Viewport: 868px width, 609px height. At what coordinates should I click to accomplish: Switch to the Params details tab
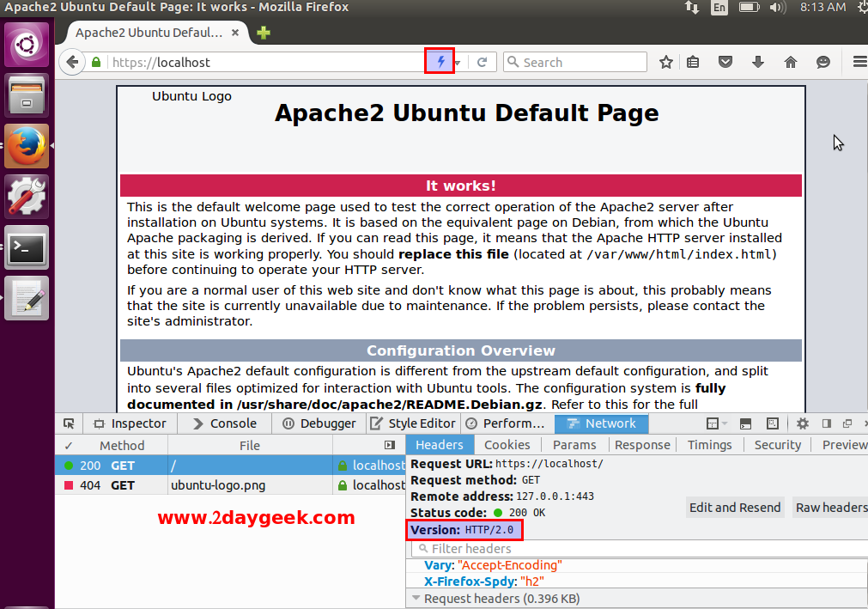tap(574, 445)
